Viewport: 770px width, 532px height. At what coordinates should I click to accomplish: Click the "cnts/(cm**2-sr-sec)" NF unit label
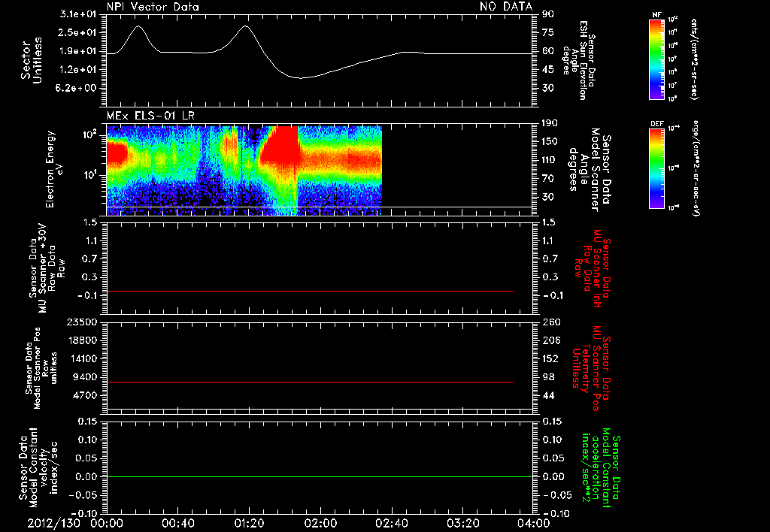click(x=694, y=59)
